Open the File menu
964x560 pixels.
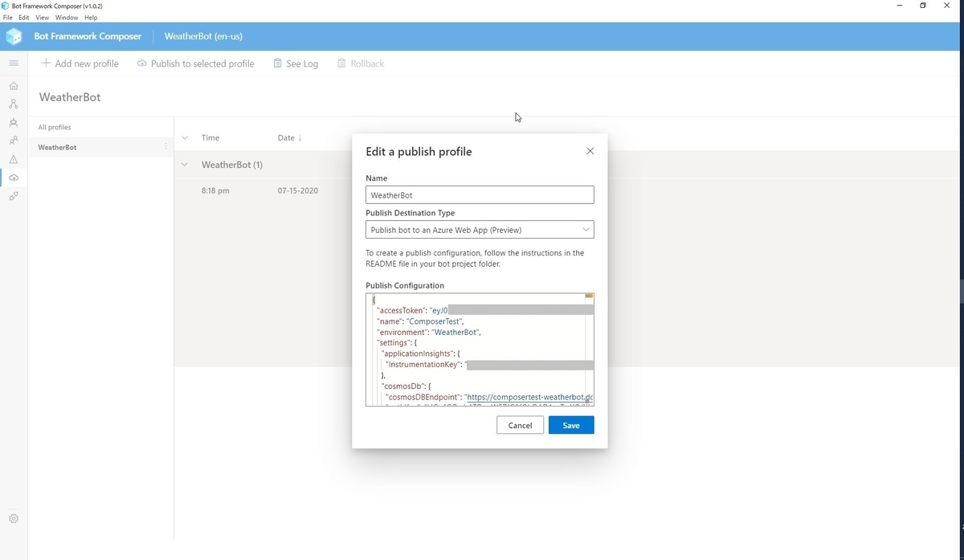(x=8, y=17)
